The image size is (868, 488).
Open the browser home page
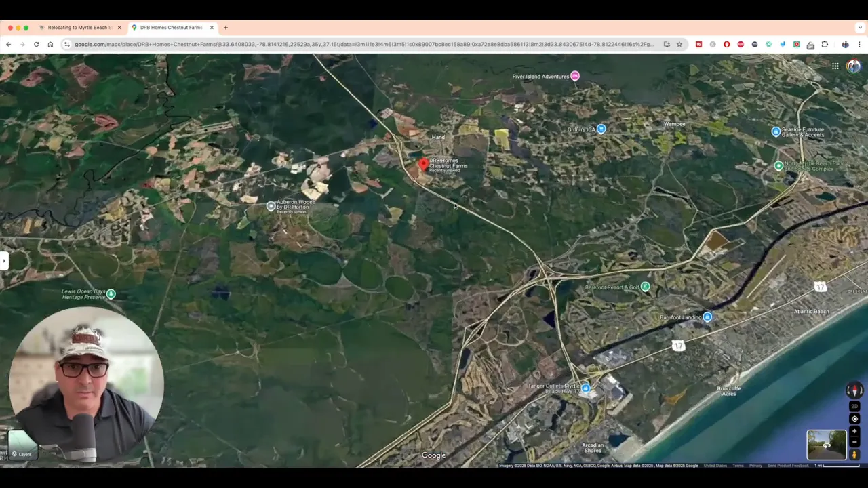[x=50, y=45]
